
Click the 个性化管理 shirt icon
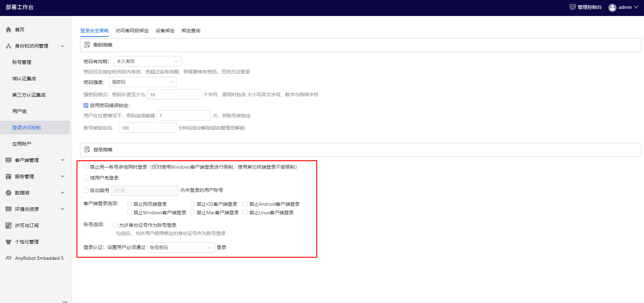tap(8, 242)
